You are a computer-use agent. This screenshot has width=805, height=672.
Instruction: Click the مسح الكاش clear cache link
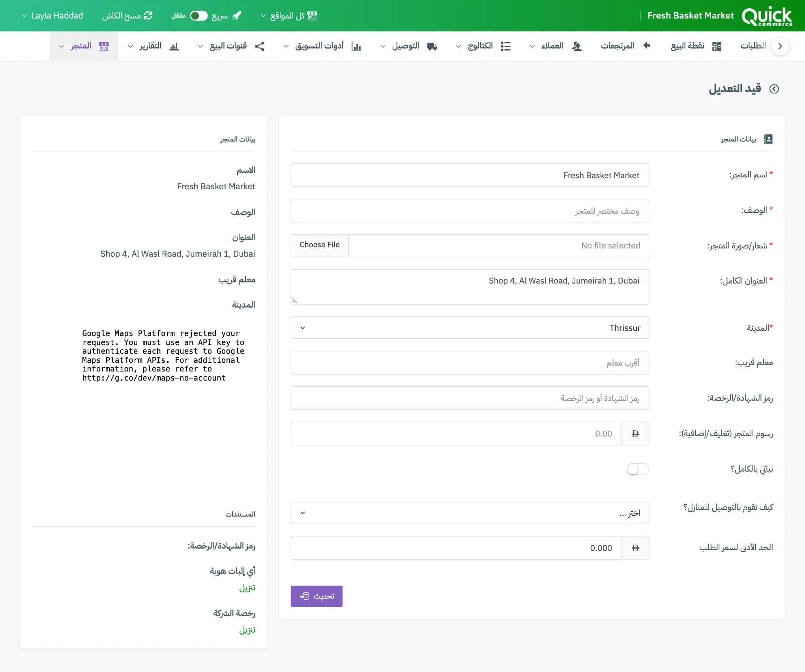[127, 16]
